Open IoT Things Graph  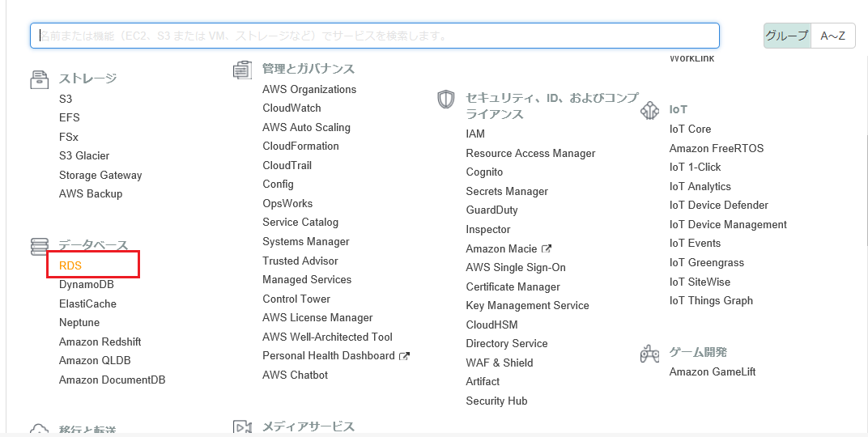711,301
